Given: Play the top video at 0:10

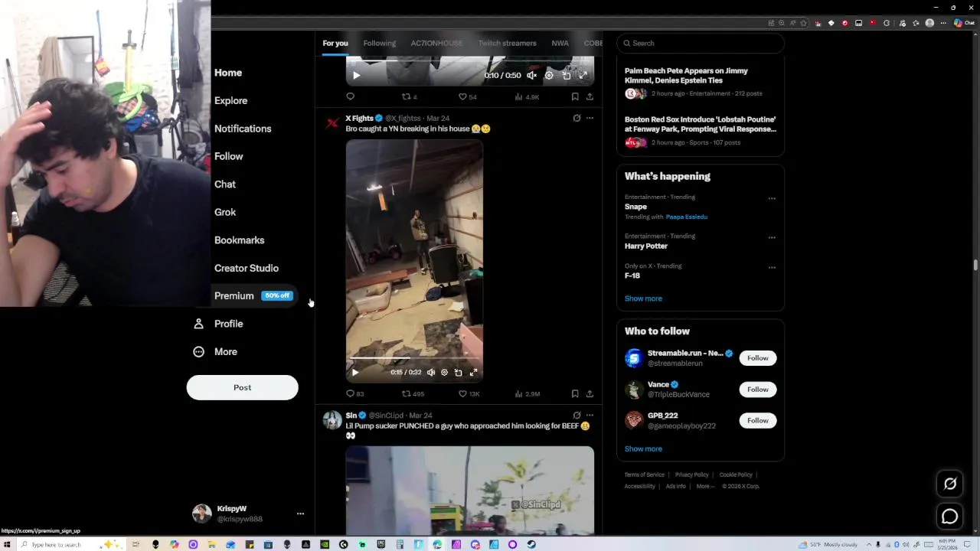Looking at the screenshot, I should 356,75.
